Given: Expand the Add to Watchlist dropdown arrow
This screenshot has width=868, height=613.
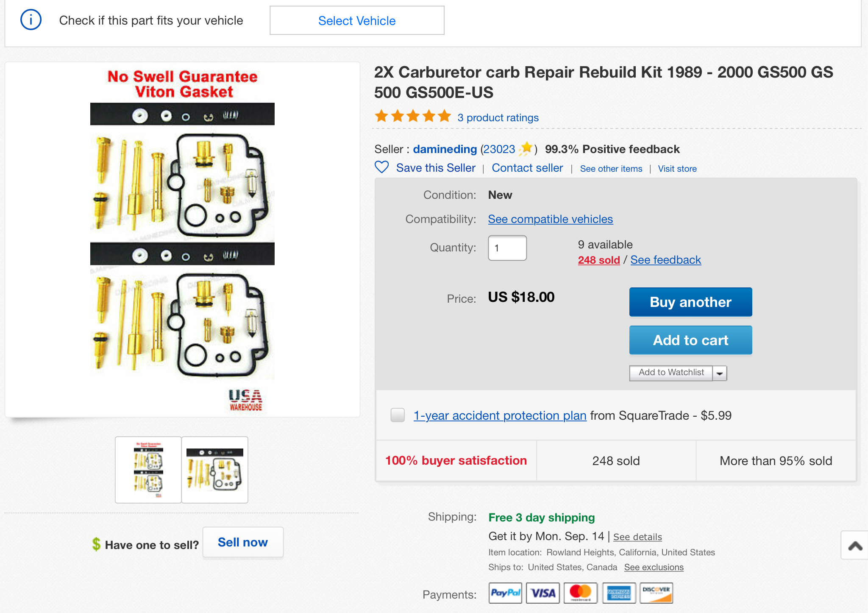Looking at the screenshot, I should 720,373.
